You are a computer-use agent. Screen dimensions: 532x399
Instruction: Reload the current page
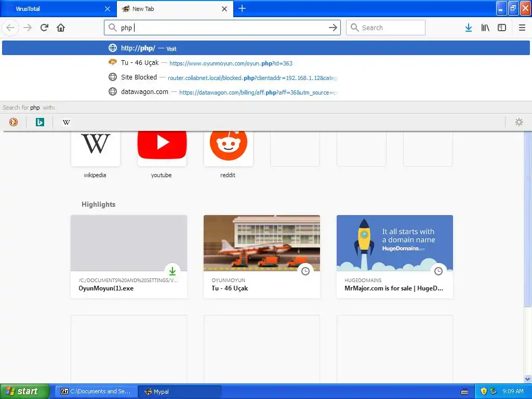pyautogui.click(x=44, y=28)
